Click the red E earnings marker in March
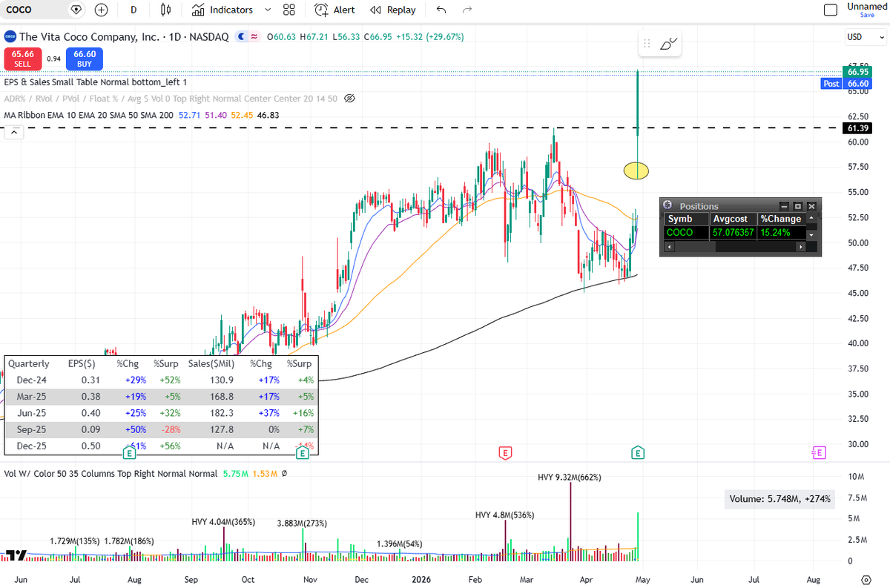The height and width of the screenshot is (588, 890). coord(505,452)
